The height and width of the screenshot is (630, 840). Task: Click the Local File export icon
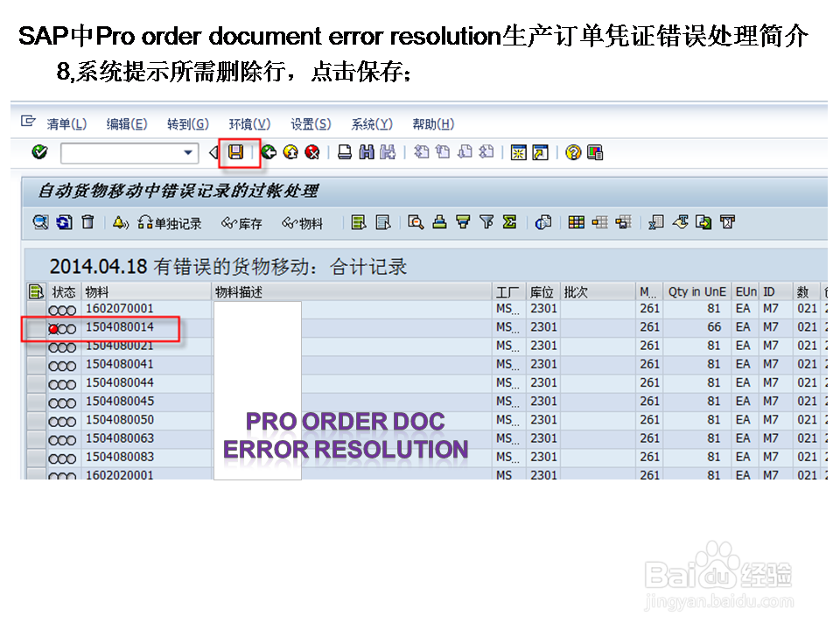click(x=703, y=221)
